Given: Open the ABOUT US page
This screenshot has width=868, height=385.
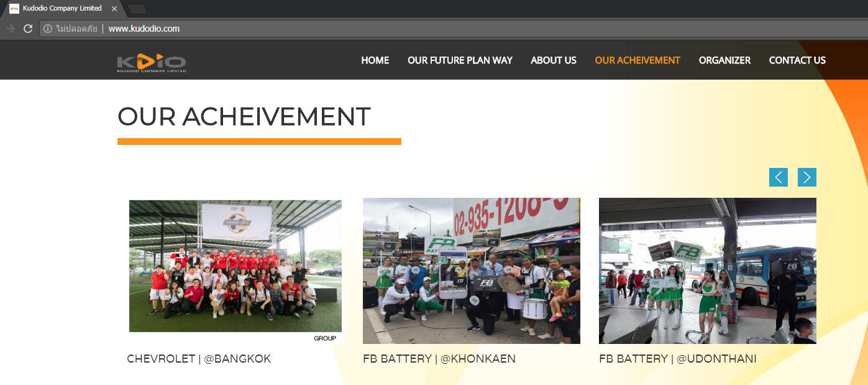Looking at the screenshot, I should tap(554, 60).
